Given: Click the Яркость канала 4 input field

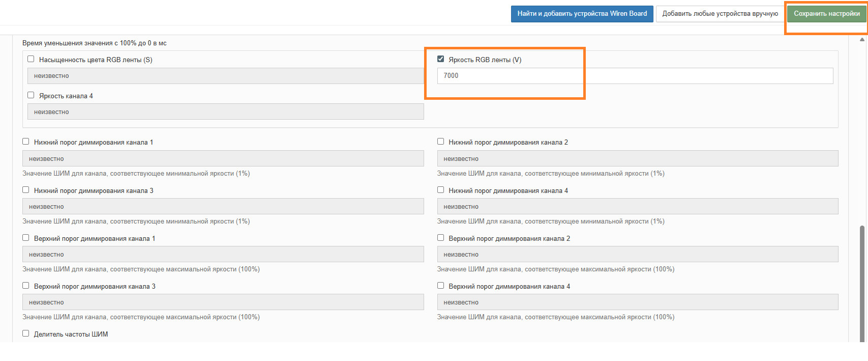Looking at the screenshot, I should 226,112.
